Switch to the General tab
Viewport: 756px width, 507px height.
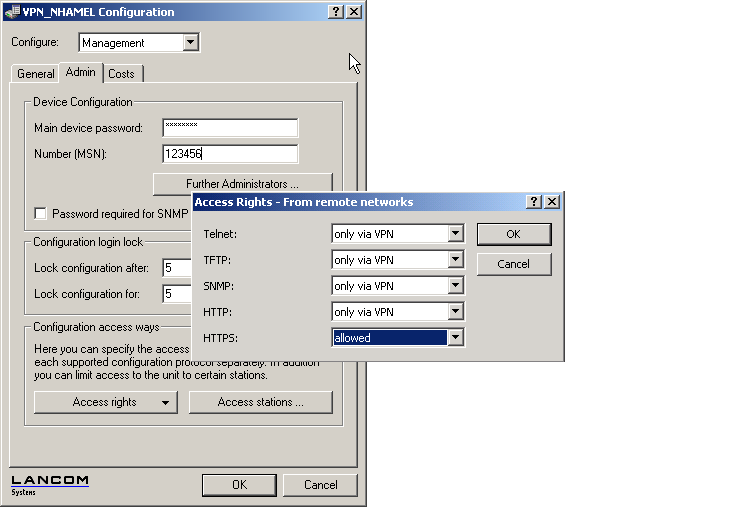(x=36, y=74)
